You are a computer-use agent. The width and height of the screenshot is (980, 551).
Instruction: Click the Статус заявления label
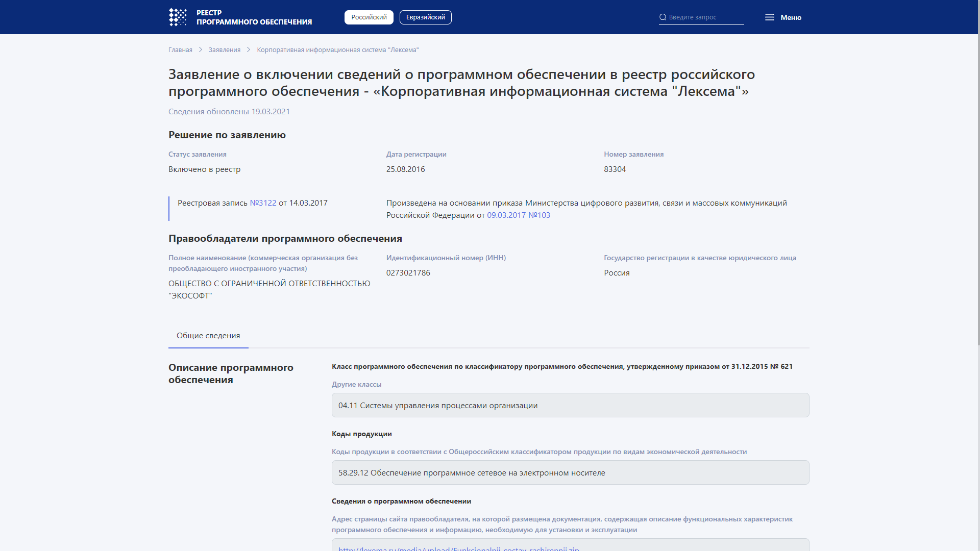(x=198, y=155)
